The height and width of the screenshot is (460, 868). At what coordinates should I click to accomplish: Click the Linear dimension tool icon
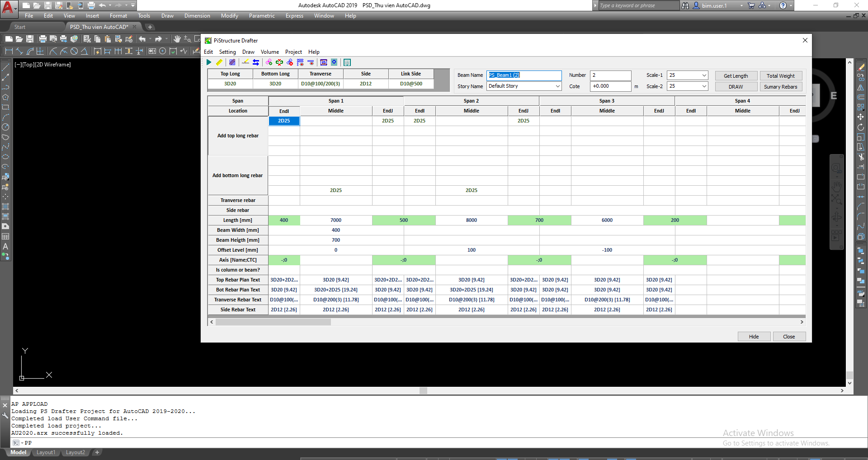click(x=9, y=51)
